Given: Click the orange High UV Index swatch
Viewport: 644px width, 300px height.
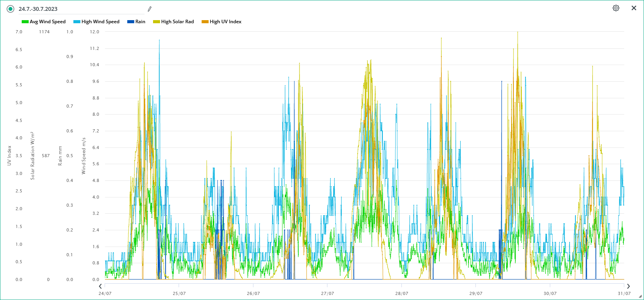Looking at the screenshot, I should [x=205, y=22].
